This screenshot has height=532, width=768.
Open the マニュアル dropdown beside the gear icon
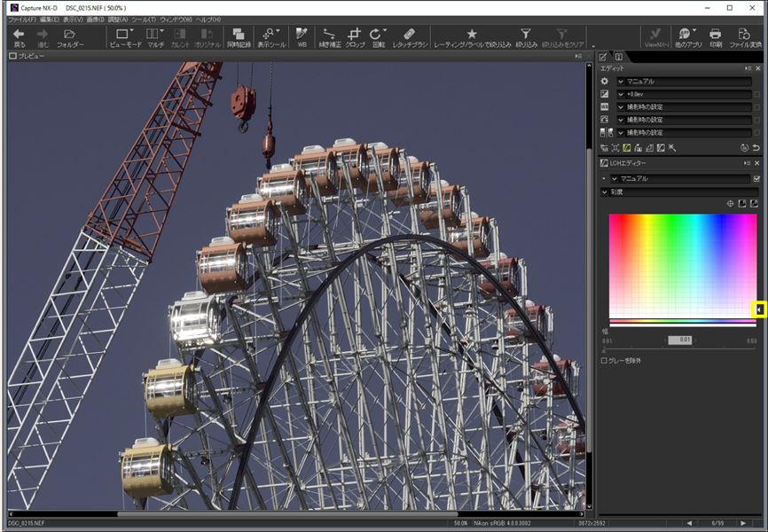point(684,82)
